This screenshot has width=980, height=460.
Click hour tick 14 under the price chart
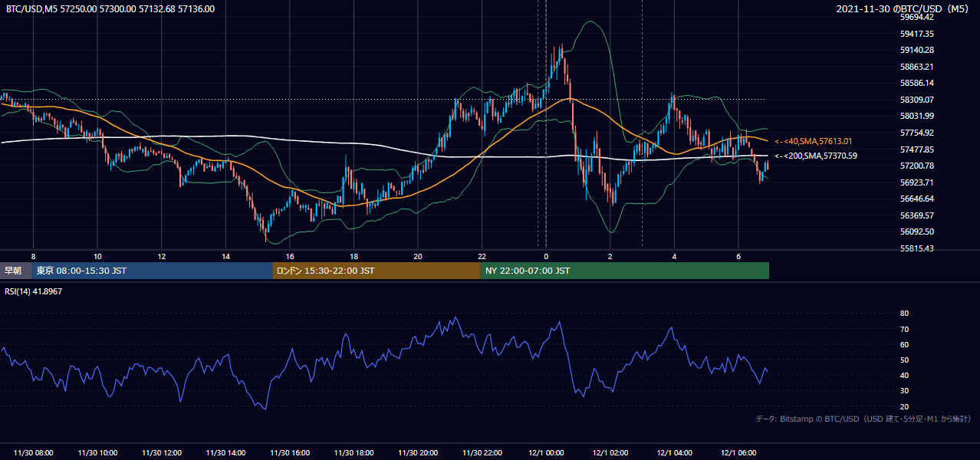[x=225, y=256]
